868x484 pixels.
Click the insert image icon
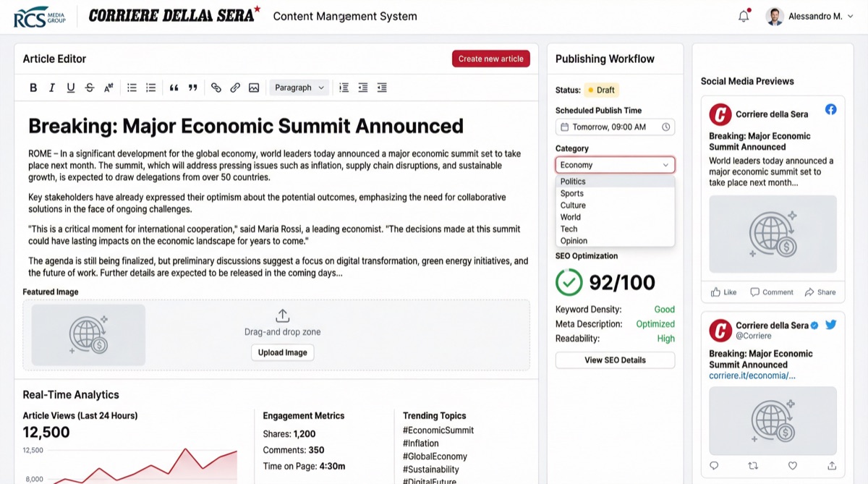pyautogui.click(x=254, y=87)
